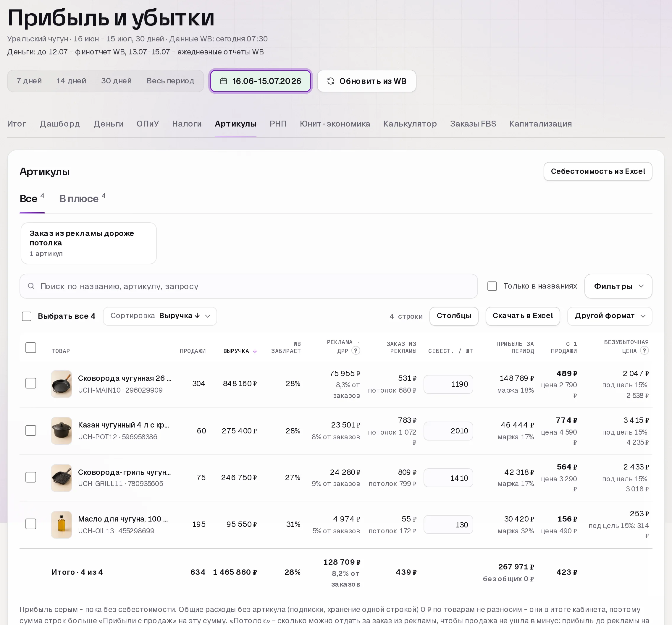Viewport: 672px width, 625px height.
Task: Edit cost field with value 130
Action: 448,525
